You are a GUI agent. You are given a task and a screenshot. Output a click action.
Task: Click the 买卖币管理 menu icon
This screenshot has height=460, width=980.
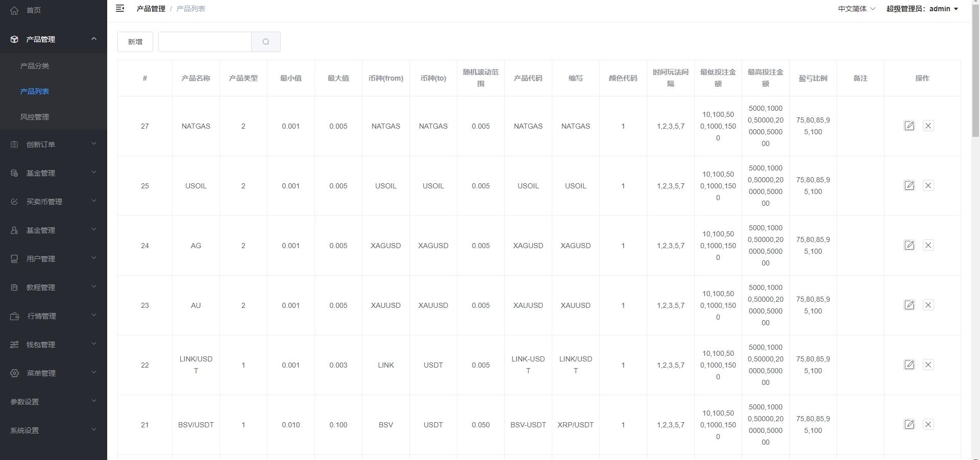14,202
